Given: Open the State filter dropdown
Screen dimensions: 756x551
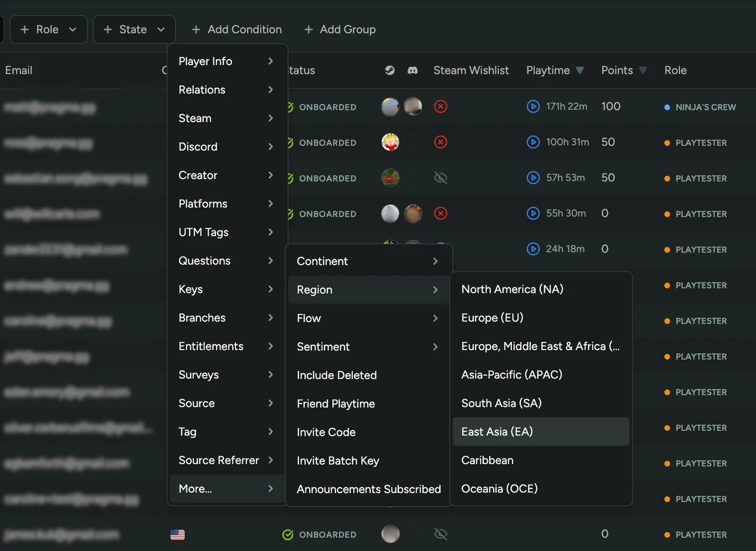Looking at the screenshot, I should [134, 29].
